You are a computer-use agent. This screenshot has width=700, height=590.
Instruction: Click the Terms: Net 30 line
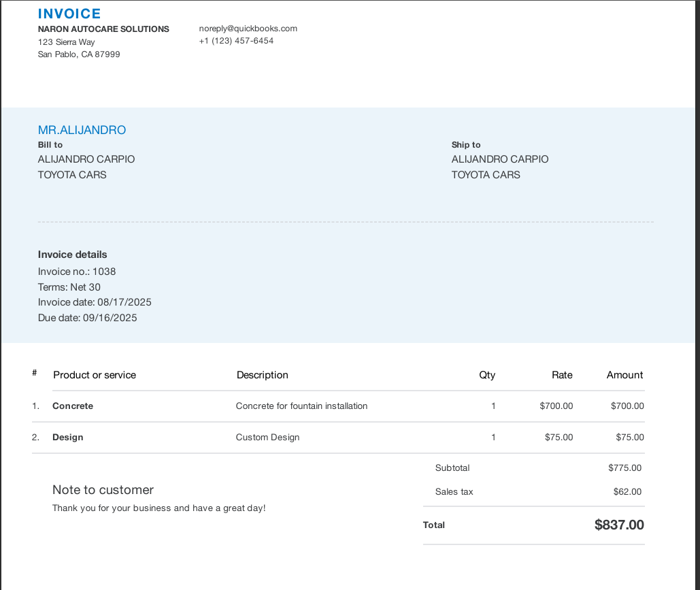point(69,287)
